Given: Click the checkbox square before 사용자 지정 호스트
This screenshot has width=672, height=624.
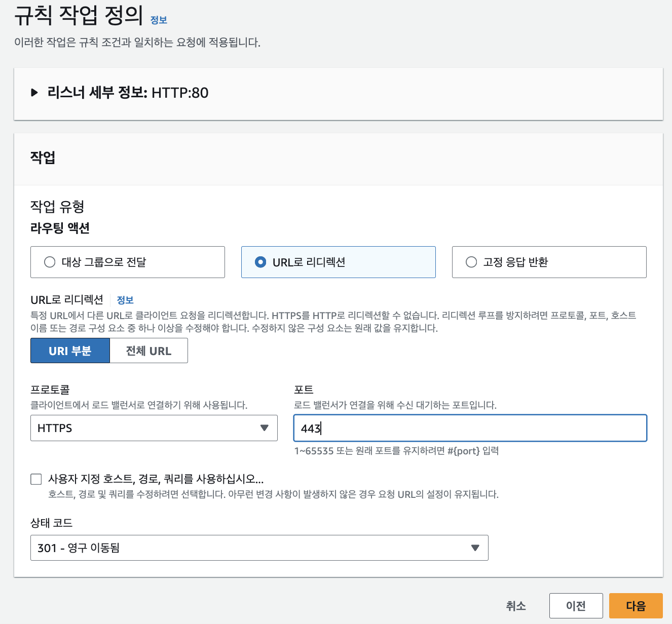Looking at the screenshot, I should point(36,479).
